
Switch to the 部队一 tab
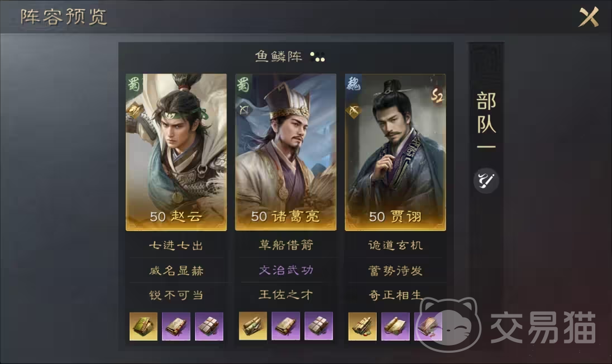click(x=486, y=120)
